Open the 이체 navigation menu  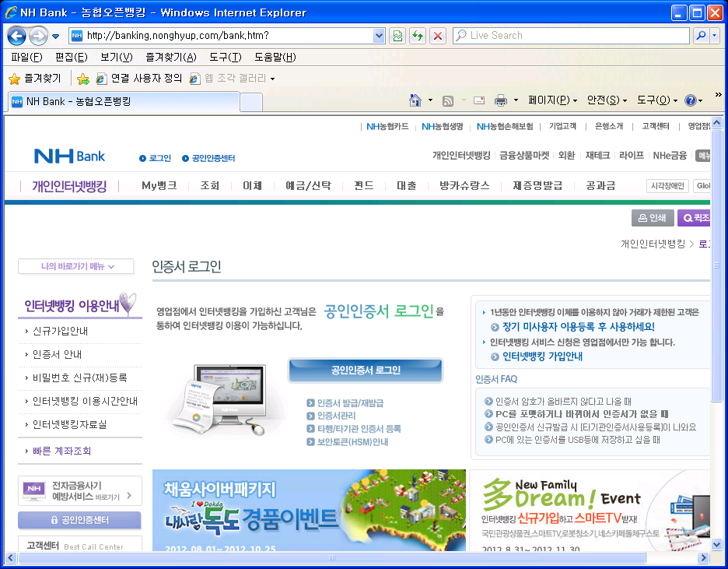pyautogui.click(x=252, y=186)
